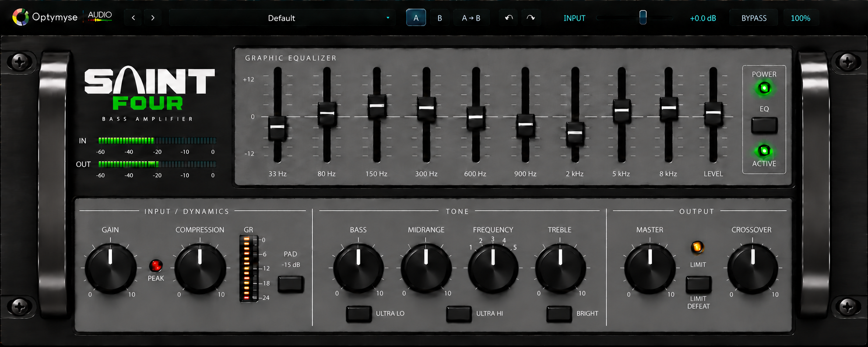Screen dimensions: 868x347
Task: Enable the ULTRA HI switch
Action: pos(459,314)
